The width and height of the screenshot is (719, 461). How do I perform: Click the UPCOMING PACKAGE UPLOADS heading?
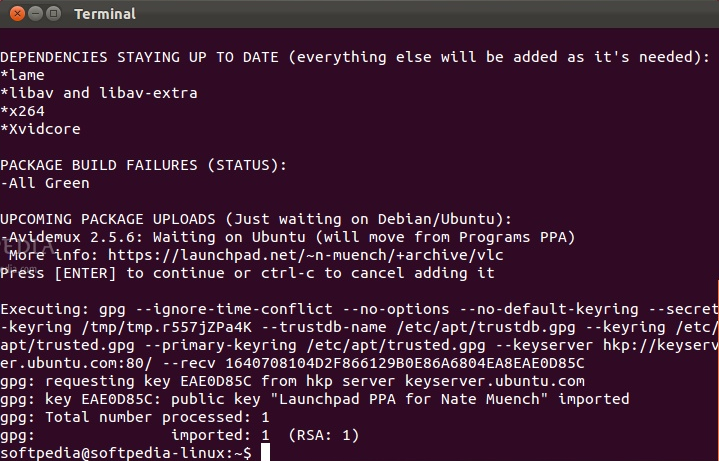[x=256, y=219]
